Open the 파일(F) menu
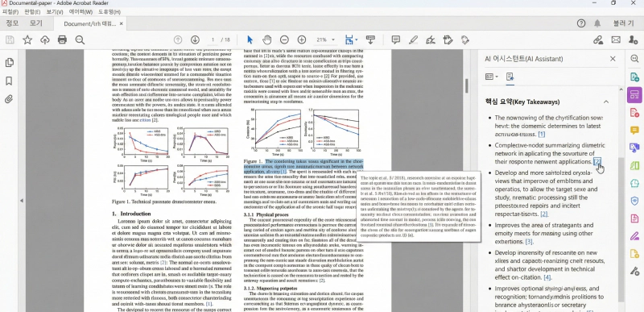The height and width of the screenshot is (312, 644). coord(10,11)
